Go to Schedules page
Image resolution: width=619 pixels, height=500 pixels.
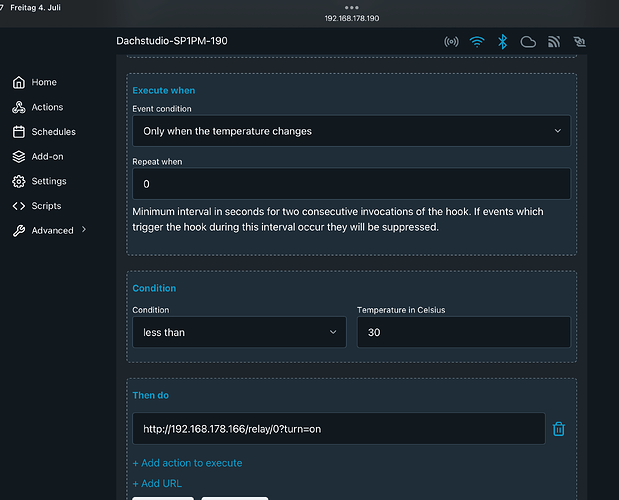[x=54, y=132]
